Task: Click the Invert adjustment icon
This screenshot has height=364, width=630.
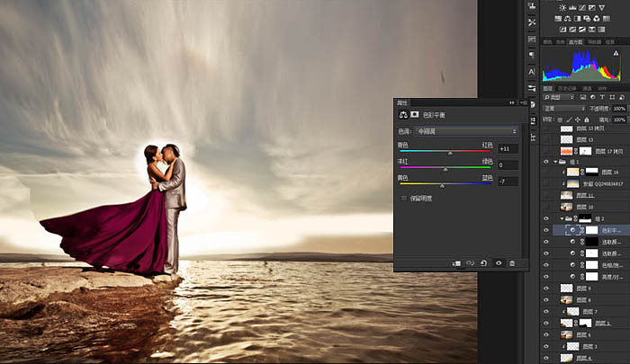Action: click(x=562, y=30)
